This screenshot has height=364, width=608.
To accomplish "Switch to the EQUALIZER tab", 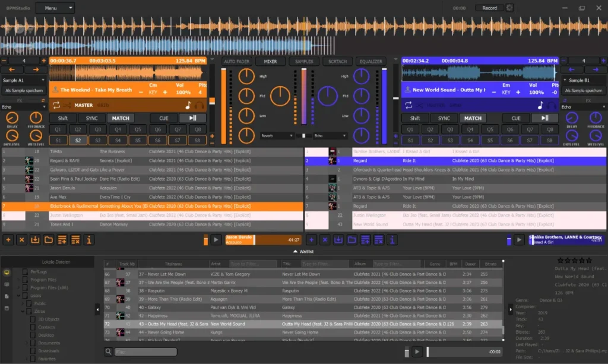I will (x=371, y=61).
